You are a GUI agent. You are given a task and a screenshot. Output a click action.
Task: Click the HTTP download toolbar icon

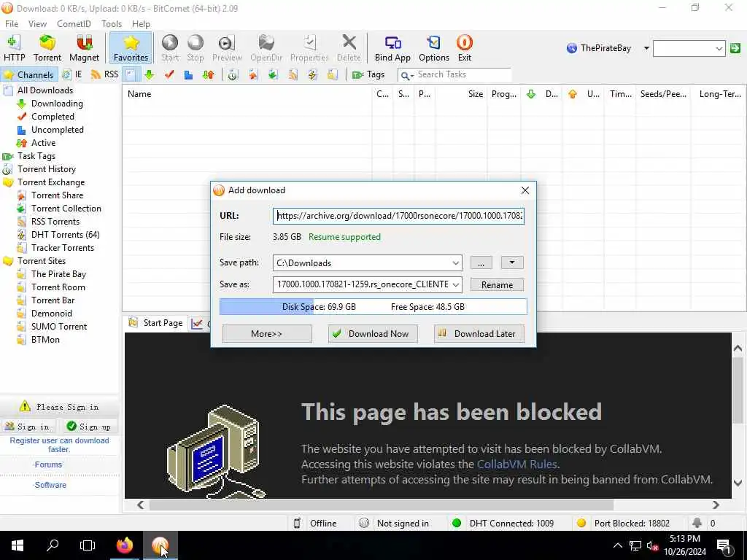[x=15, y=48]
